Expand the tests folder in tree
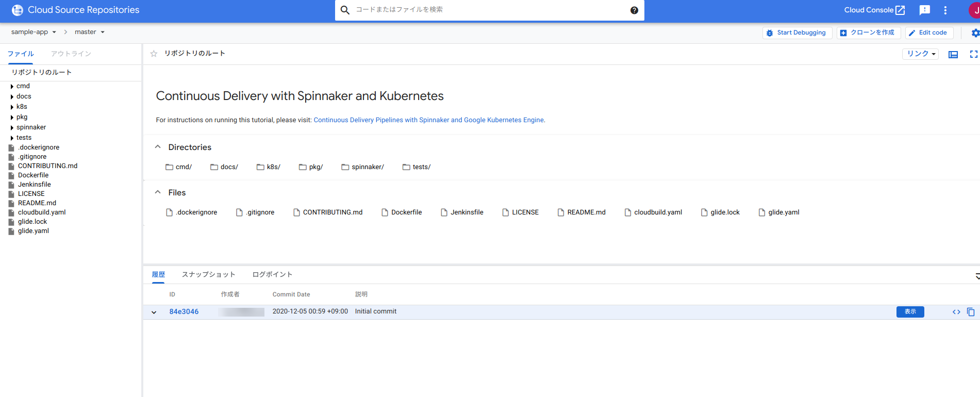 [x=12, y=138]
